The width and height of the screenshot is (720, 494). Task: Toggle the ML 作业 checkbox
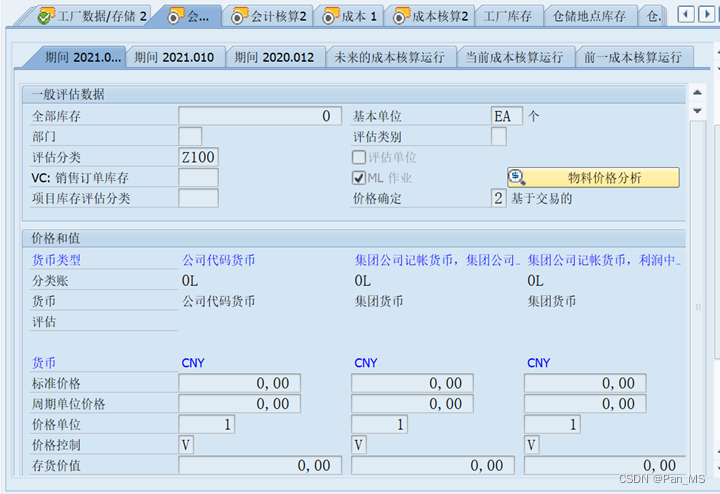point(359,178)
